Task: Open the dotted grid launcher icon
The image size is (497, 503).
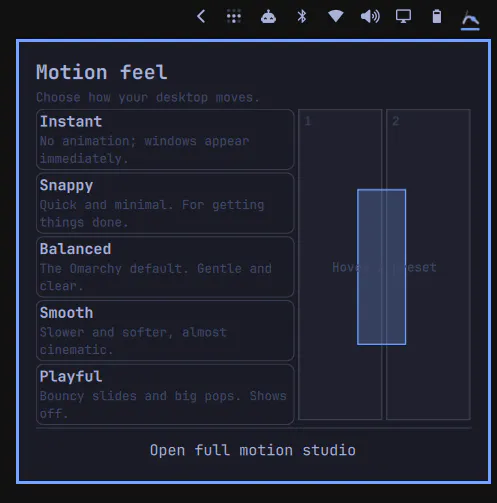Action: [x=234, y=16]
